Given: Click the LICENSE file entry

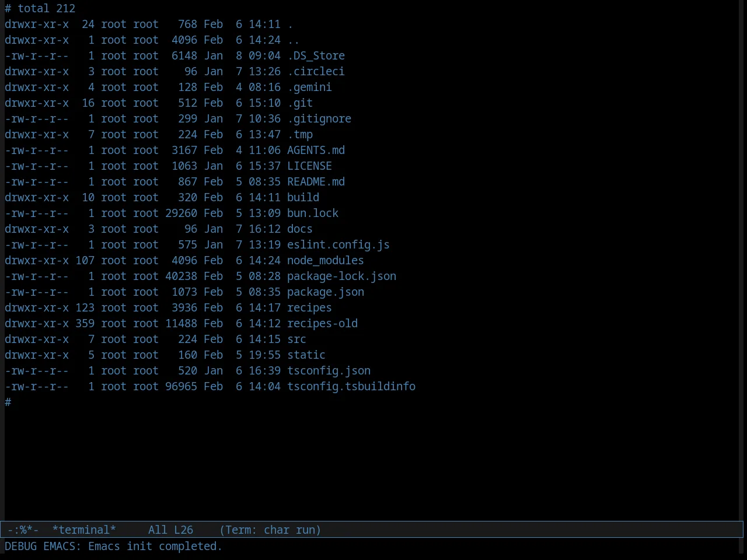Looking at the screenshot, I should click(x=309, y=166).
